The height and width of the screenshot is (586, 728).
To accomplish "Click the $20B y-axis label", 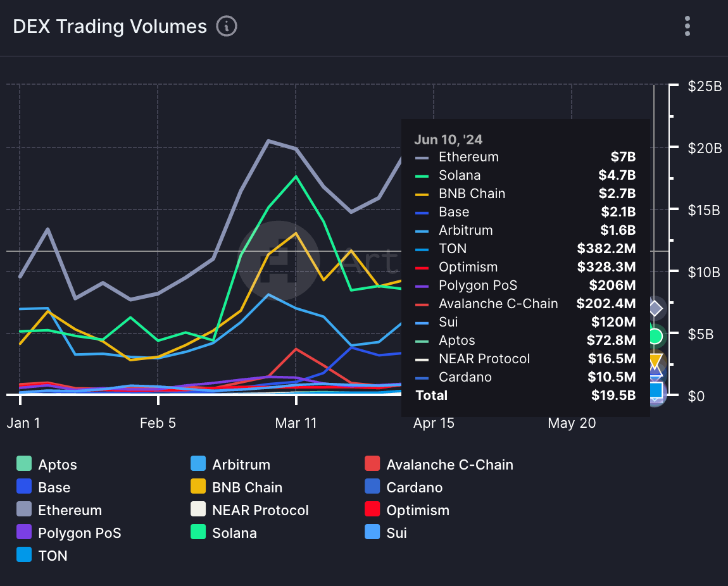I will coord(705,148).
